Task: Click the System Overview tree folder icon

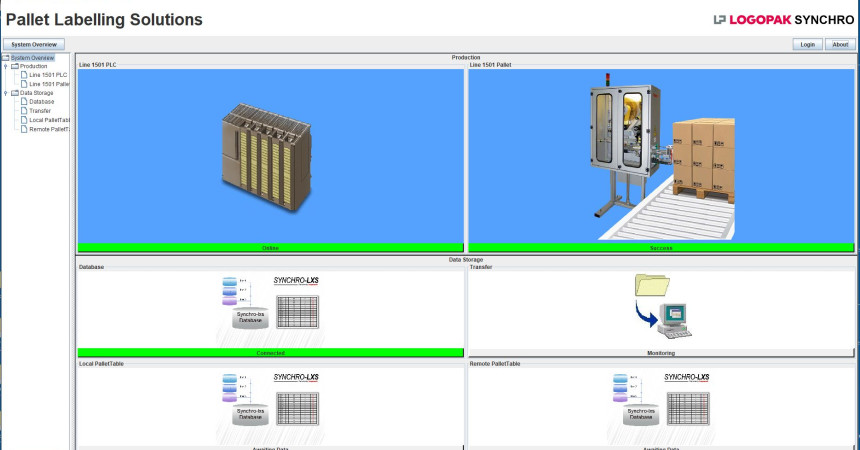Action: (5, 58)
